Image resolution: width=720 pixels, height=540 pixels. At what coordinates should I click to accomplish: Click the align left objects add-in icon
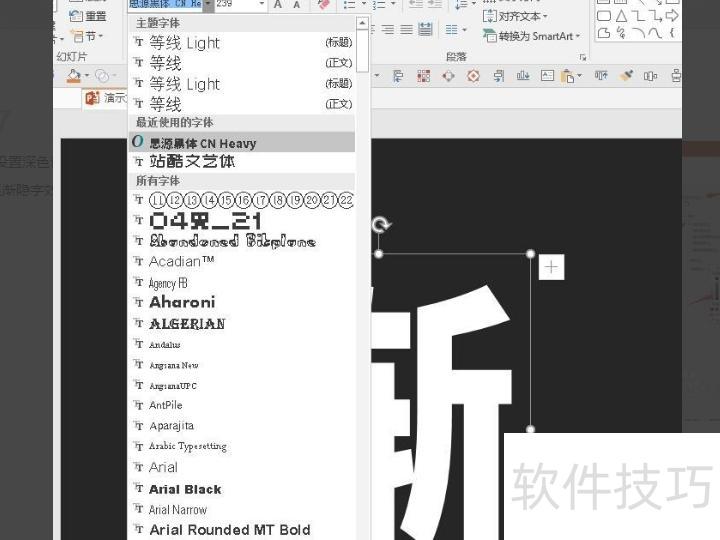click(399, 76)
